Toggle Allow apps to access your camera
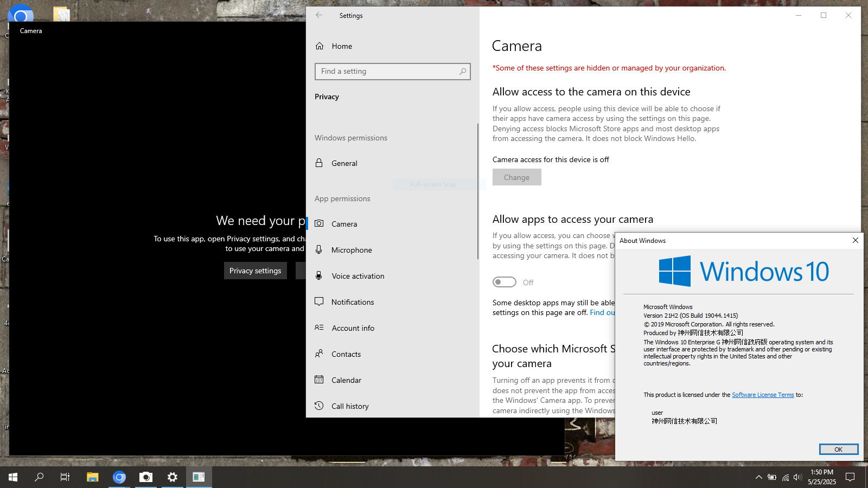 pyautogui.click(x=505, y=282)
